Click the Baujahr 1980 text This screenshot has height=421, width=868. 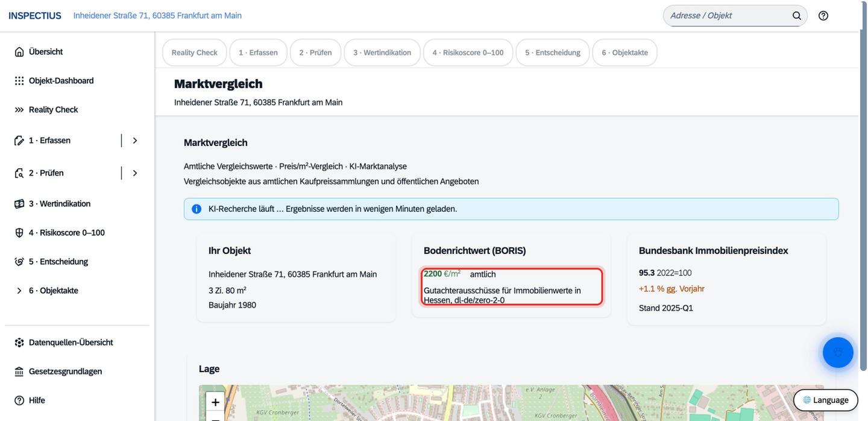point(232,305)
